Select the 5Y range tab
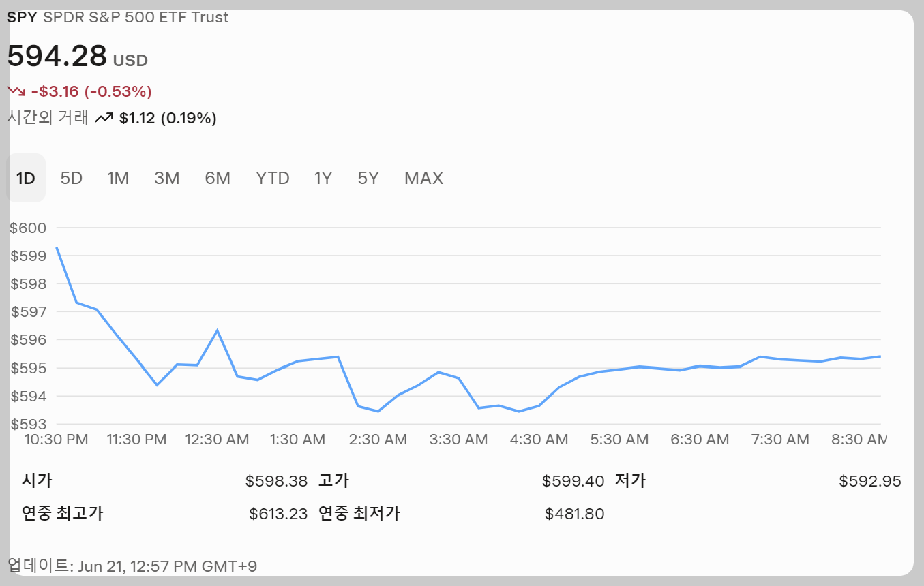 coord(368,179)
